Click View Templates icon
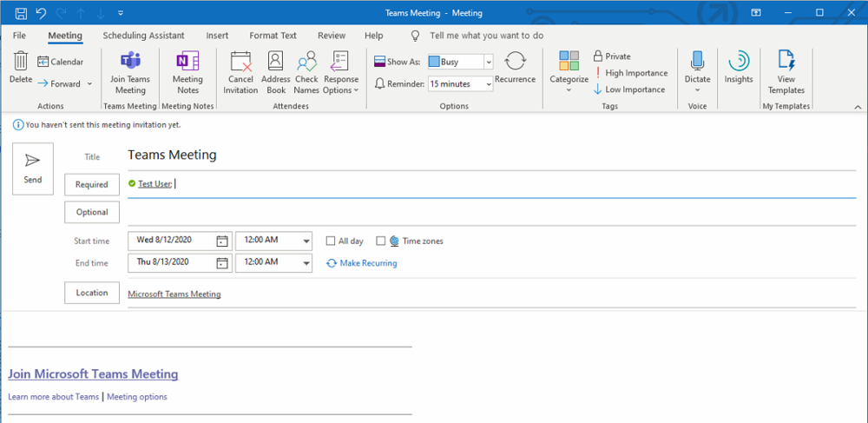Image resolution: width=868 pixels, height=423 pixels. 786,73
